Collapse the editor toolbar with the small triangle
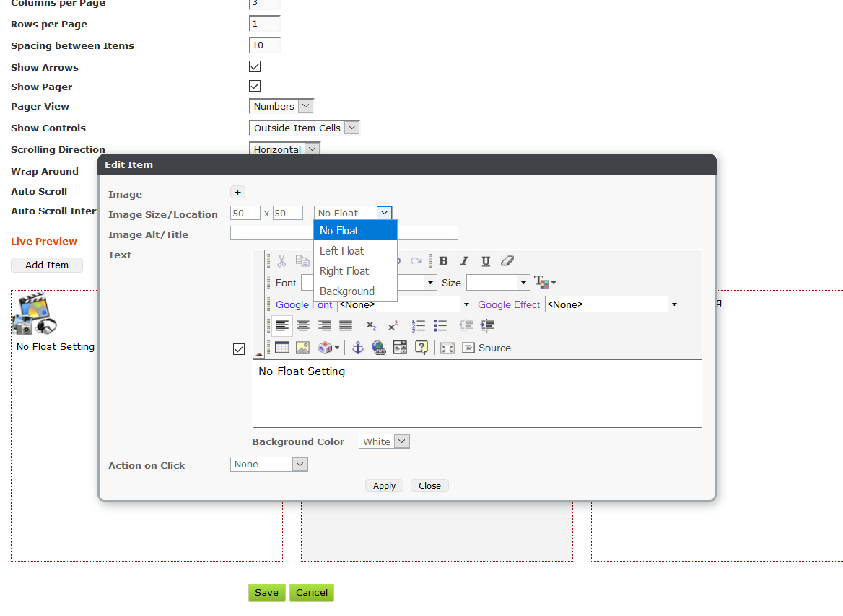 tap(259, 355)
